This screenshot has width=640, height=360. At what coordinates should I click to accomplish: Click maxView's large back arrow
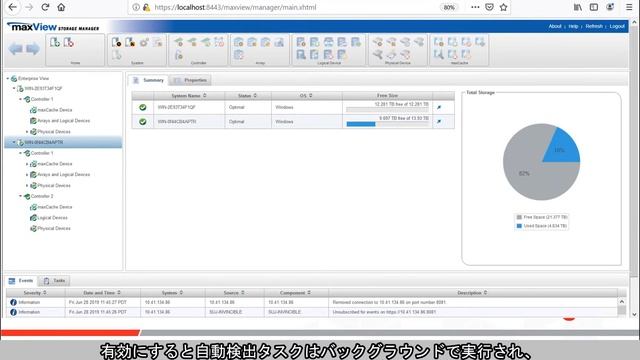(16, 49)
